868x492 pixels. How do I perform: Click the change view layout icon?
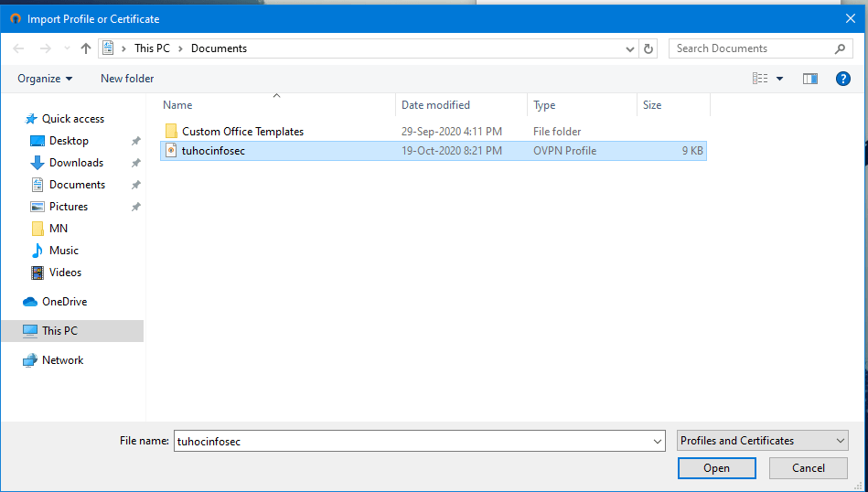tap(760, 79)
